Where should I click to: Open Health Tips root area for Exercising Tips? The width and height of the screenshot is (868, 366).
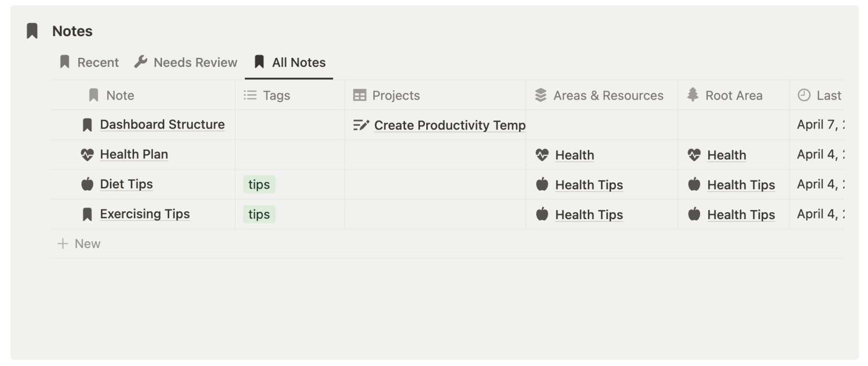(x=741, y=215)
